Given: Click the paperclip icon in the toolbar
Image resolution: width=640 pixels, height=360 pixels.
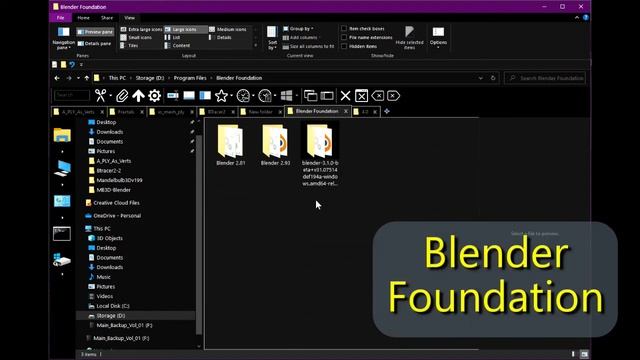Looking at the screenshot, I should (x=122, y=96).
